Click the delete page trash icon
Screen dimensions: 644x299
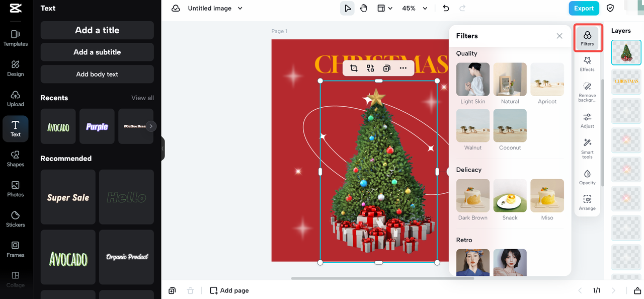coord(190,290)
